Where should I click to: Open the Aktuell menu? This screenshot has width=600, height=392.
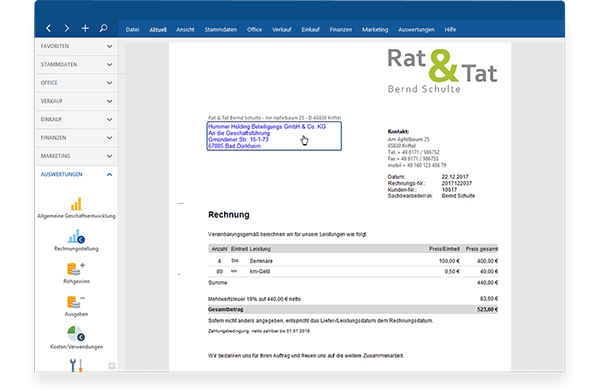pyautogui.click(x=158, y=29)
